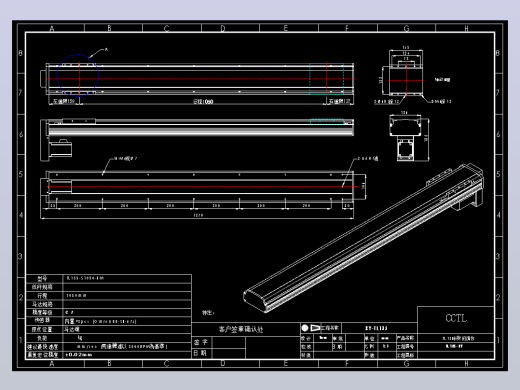Select the isometric 3D view of the rail
520x390 pixels.
[363, 238]
